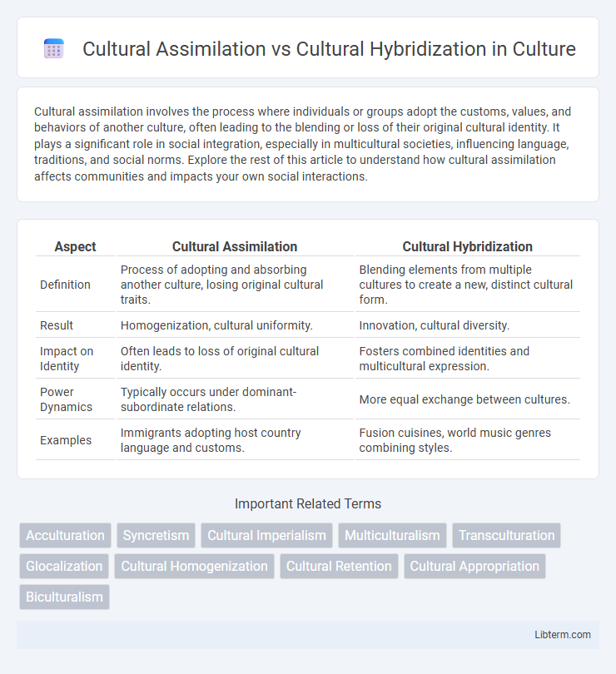The image size is (616, 674).
Task: Click 'Fusion cuisines, world music genres' cell
Action: pos(468,440)
